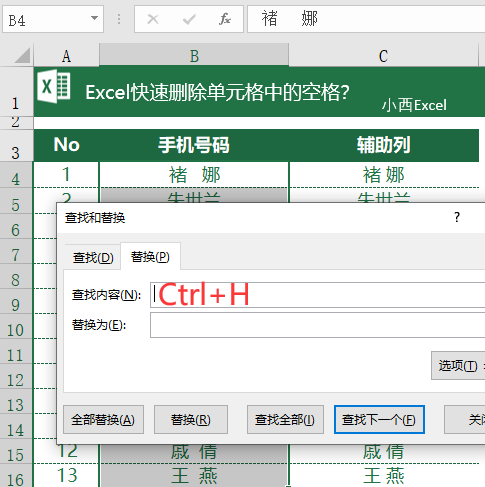Screen dimensions: 485x487
Task: Click the 全部替换(A) button
Action: tap(103, 419)
